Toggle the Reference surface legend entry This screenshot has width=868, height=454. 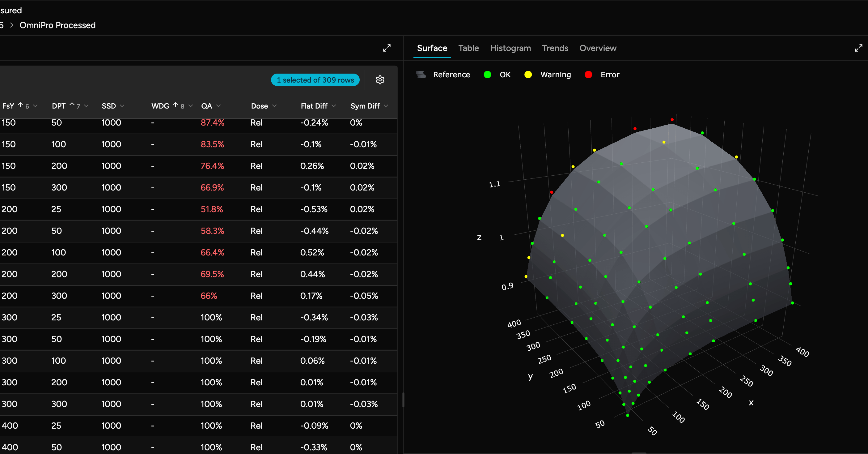pyautogui.click(x=451, y=75)
